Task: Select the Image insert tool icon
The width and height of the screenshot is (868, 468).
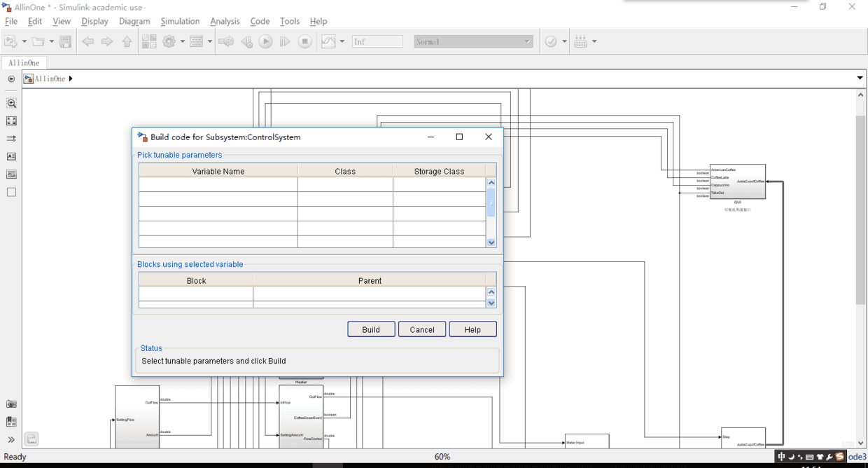Action: (x=11, y=174)
